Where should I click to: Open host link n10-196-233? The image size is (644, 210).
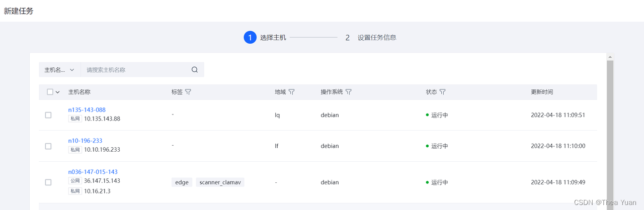[85, 141]
